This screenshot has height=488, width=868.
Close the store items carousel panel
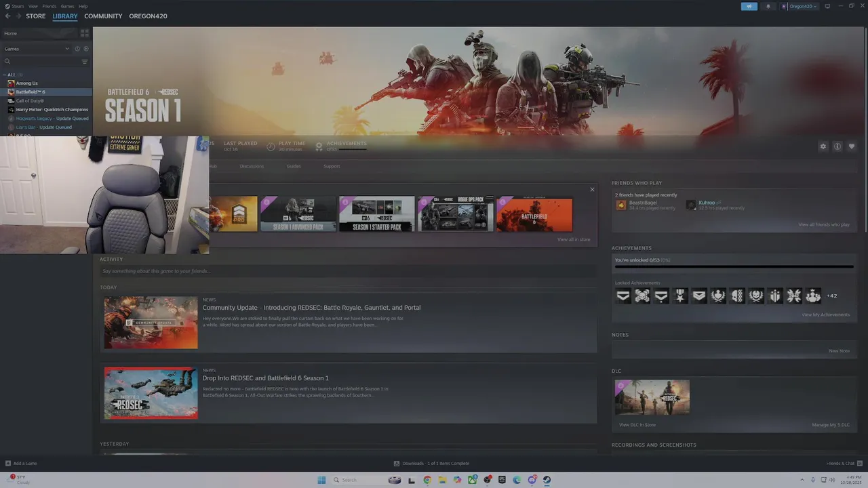592,190
